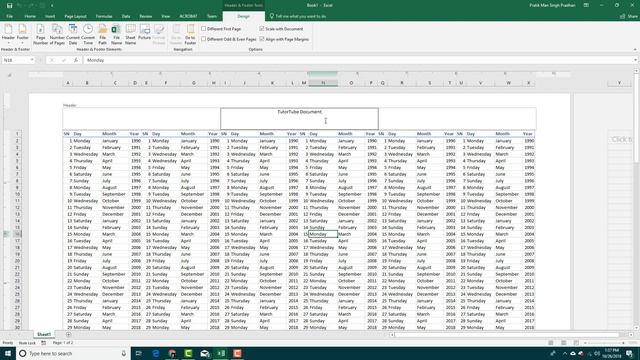Switch to the Review tab
This screenshot has width=640, height=360.
pos(146,16)
